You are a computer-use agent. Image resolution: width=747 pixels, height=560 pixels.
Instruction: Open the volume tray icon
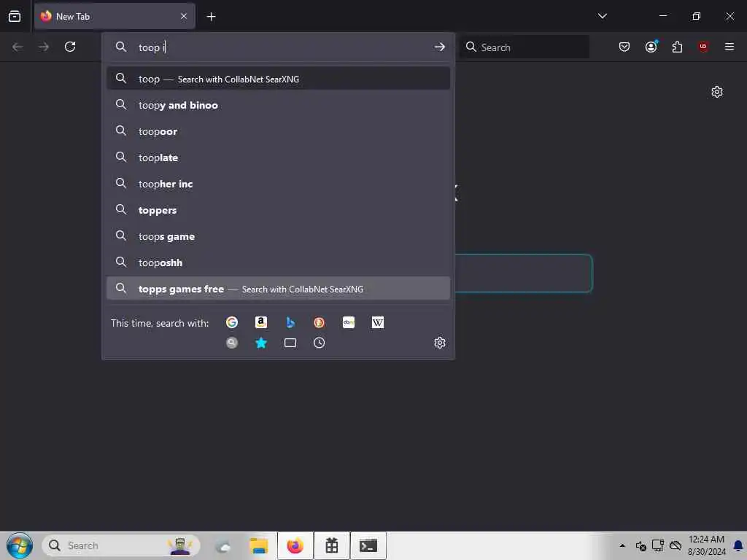(640, 545)
